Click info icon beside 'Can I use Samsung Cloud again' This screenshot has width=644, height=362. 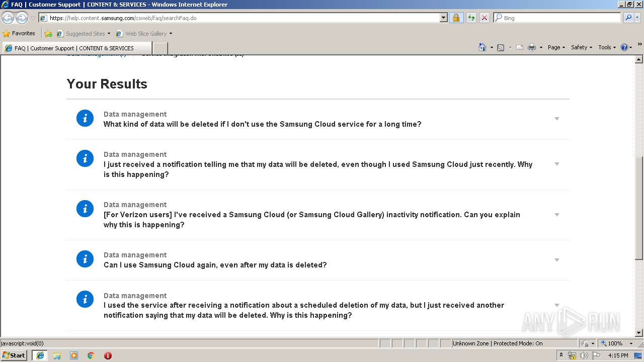tap(85, 259)
